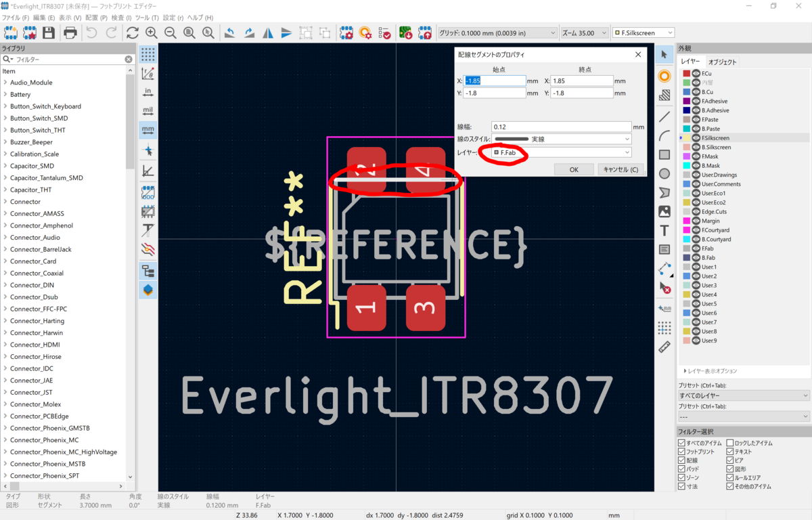Toggle Edge.Cuts layer visibility eye

696,212
